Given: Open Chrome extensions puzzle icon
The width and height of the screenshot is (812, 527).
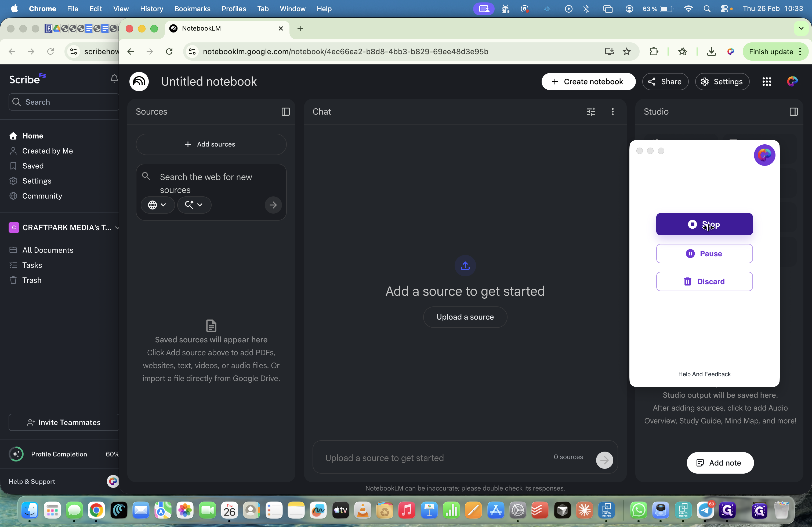Looking at the screenshot, I should [x=653, y=52].
